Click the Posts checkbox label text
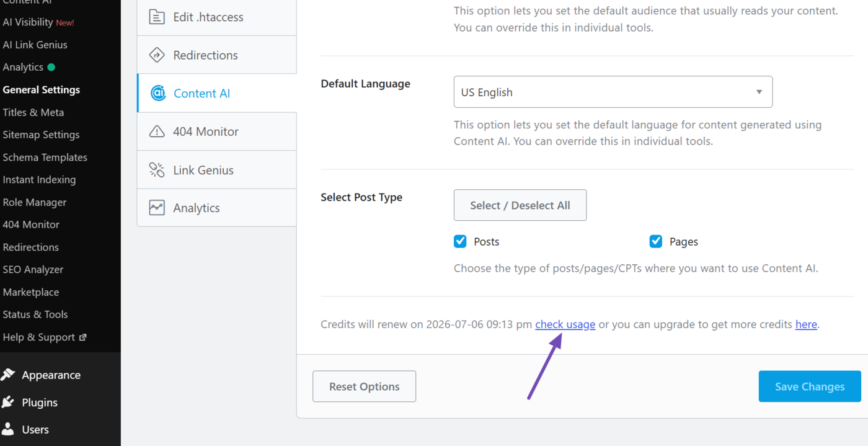 pos(486,242)
